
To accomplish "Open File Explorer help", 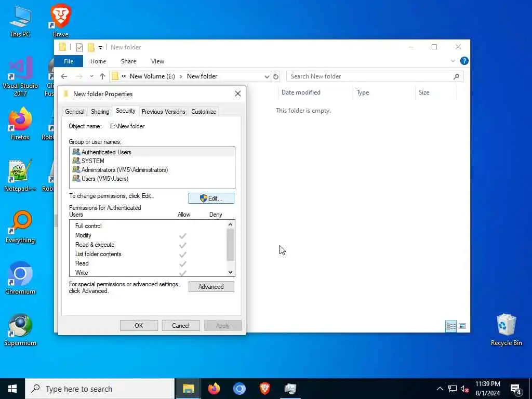I will coord(464,61).
